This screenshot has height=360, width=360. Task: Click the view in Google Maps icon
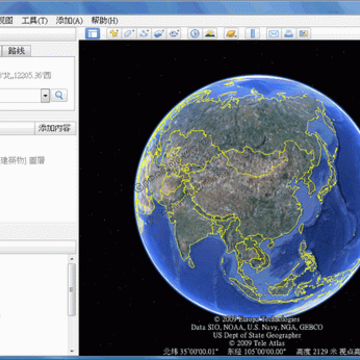(x=303, y=33)
